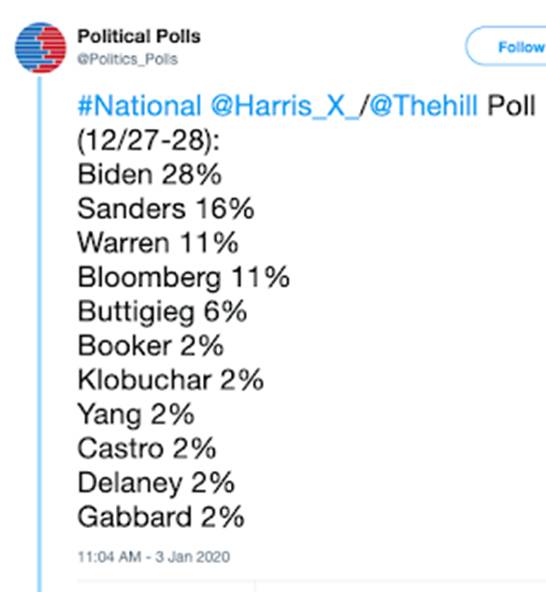Click the Klobuchar 2% line
The width and height of the screenshot is (546, 592).
171,380
